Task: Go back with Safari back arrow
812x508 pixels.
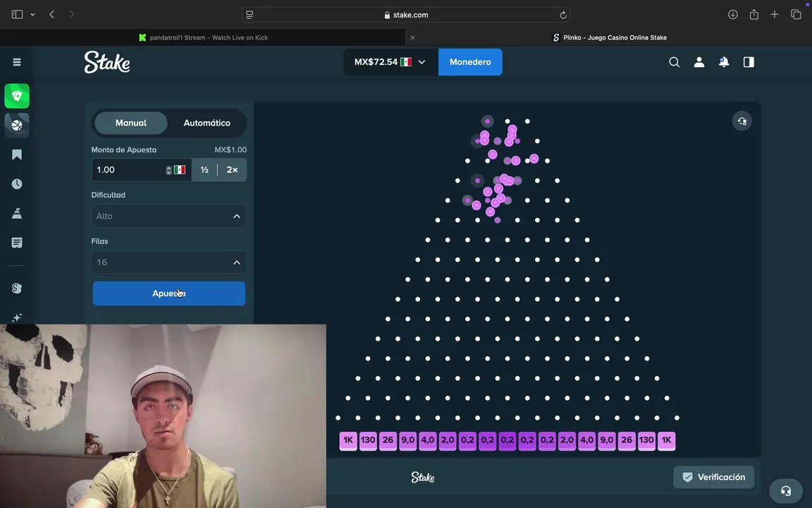Action: pos(51,15)
